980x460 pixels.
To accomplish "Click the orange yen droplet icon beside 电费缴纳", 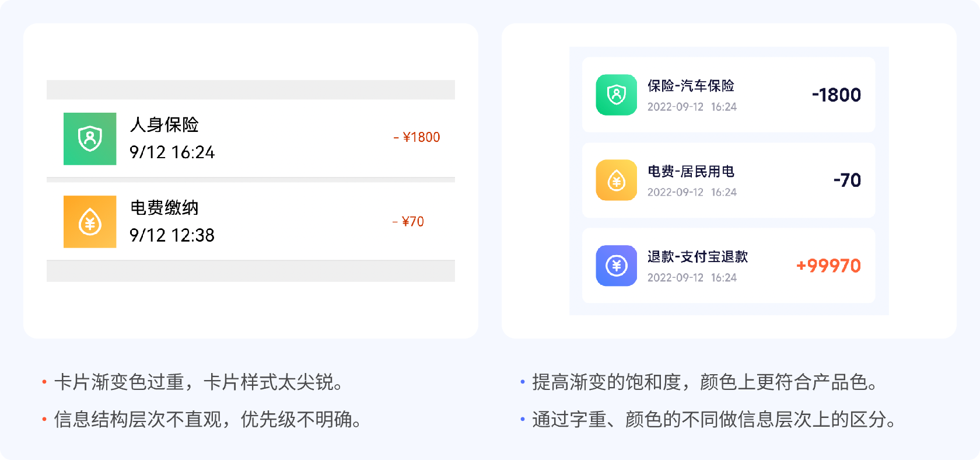I will 90,222.
